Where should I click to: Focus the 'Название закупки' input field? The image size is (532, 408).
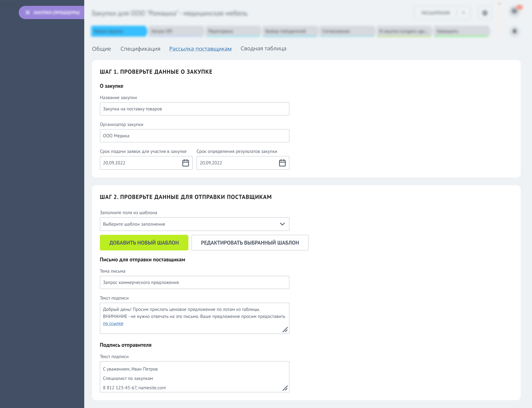pos(194,109)
